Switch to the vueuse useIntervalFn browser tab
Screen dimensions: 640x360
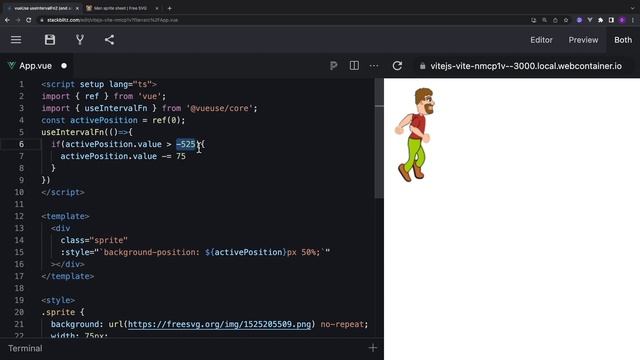click(42, 8)
